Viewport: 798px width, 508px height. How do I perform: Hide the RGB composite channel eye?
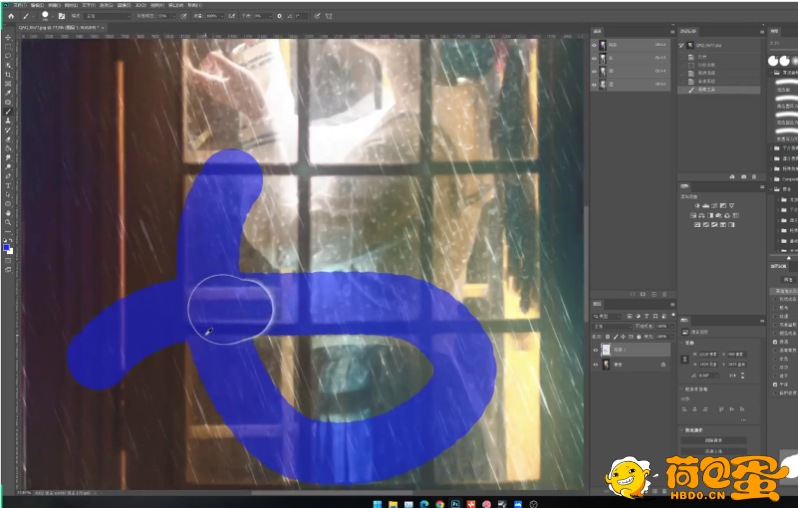[594, 45]
